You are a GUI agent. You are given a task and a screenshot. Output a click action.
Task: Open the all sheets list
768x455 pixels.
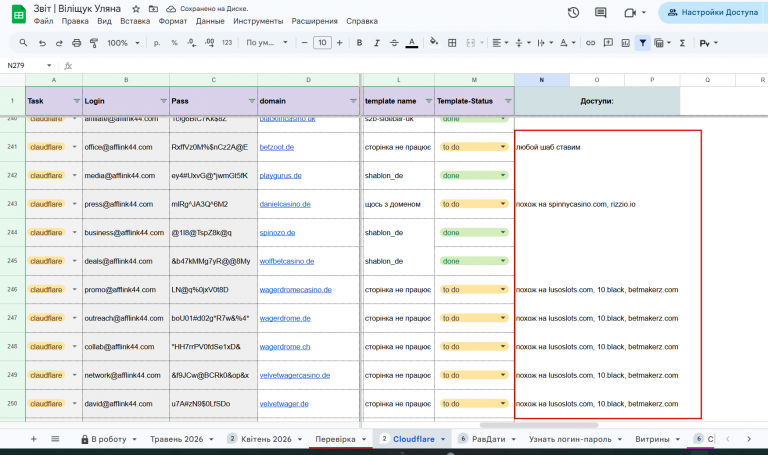click(55, 439)
